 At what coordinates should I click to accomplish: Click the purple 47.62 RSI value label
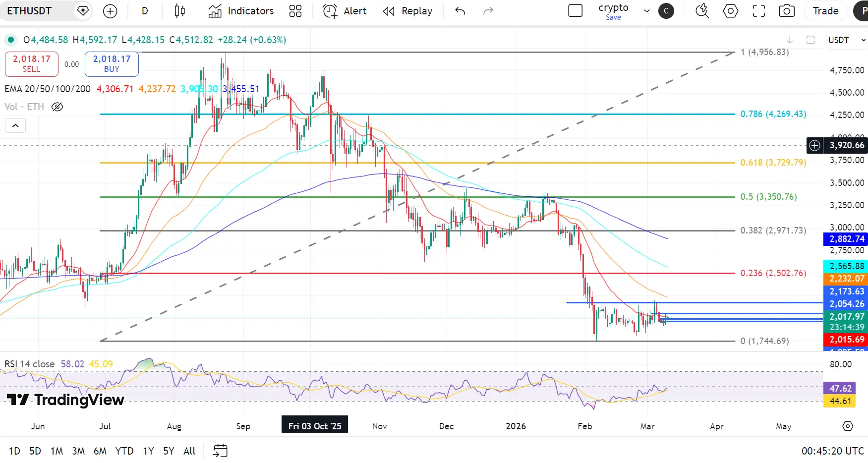840,389
